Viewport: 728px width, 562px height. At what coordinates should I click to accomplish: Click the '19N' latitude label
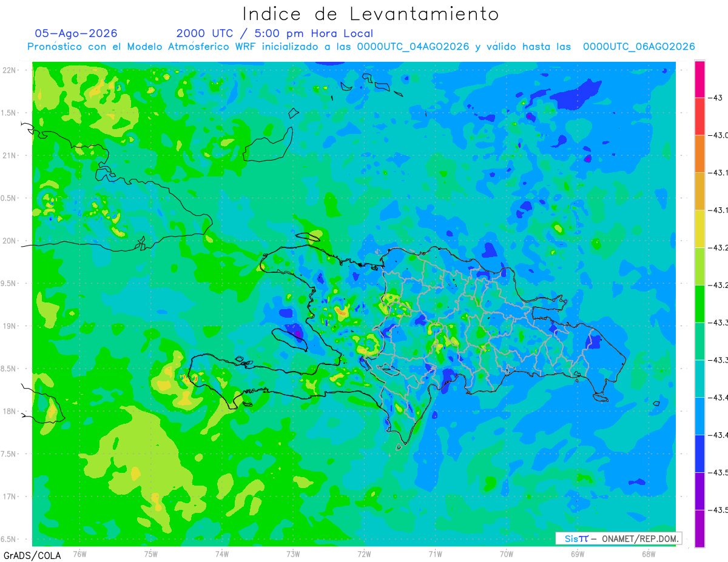coord(10,326)
